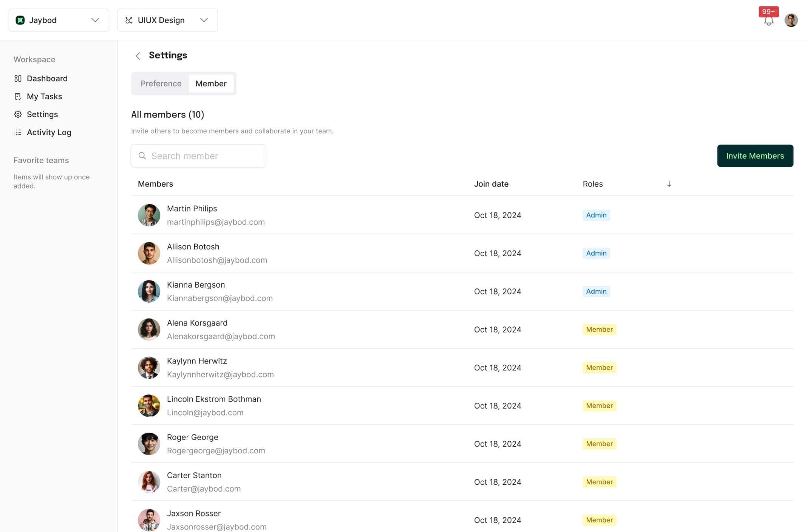Expand the Jaybod workspace dropdown
The width and height of the screenshot is (807, 532).
coord(95,20)
